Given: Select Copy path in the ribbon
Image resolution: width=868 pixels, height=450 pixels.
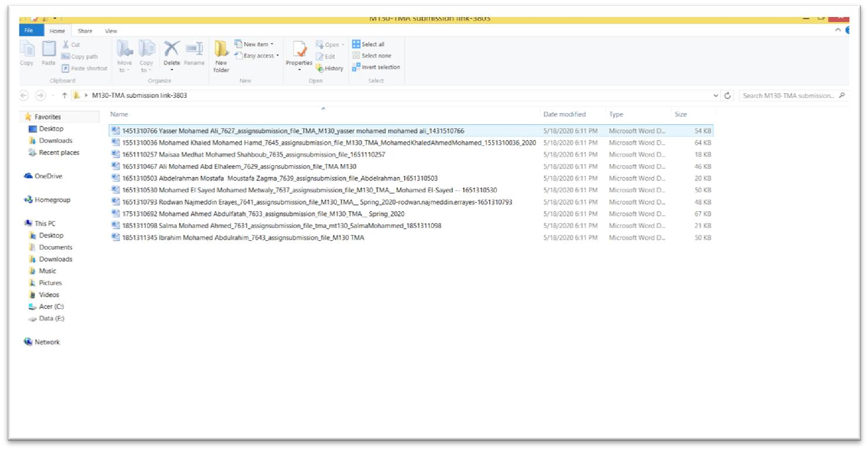Looking at the screenshot, I should pyautogui.click(x=79, y=56).
